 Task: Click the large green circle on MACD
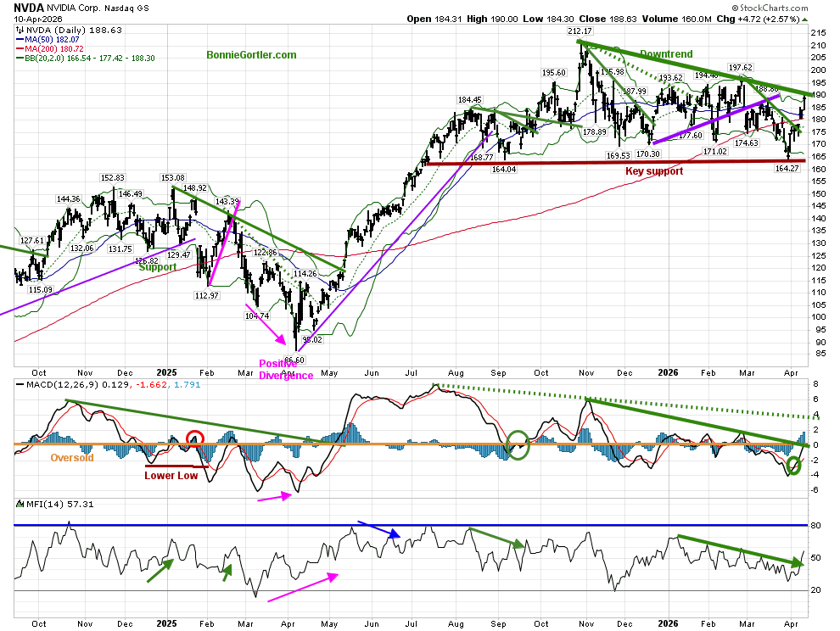(517, 442)
